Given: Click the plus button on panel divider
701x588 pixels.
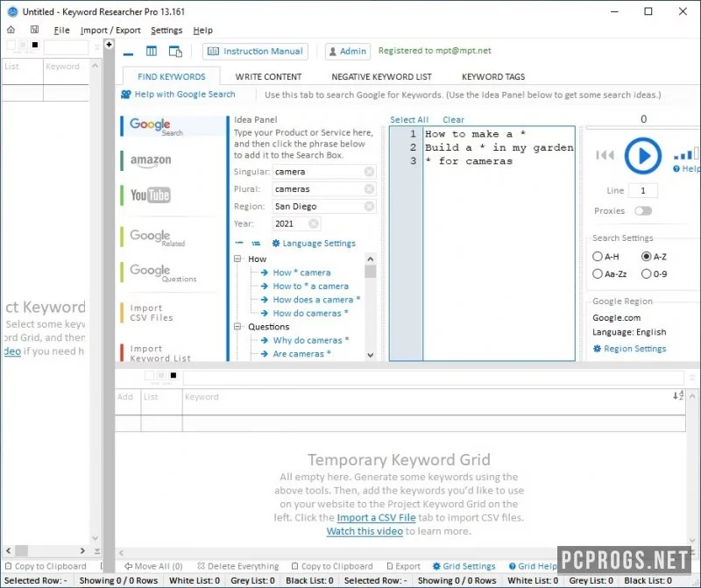Looking at the screenshot, I should (x=109, y=45).
